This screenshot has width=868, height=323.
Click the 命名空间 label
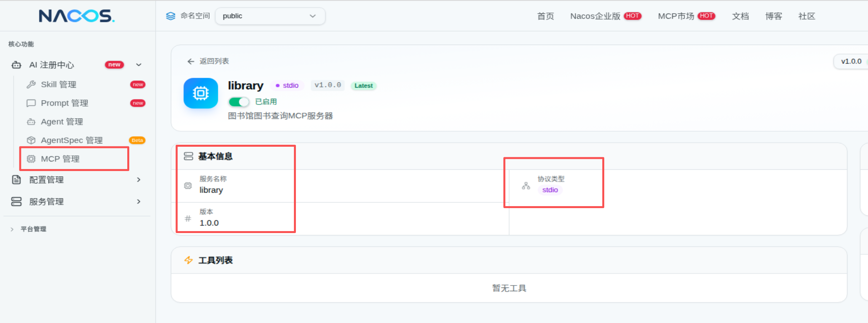pos(195,16)
